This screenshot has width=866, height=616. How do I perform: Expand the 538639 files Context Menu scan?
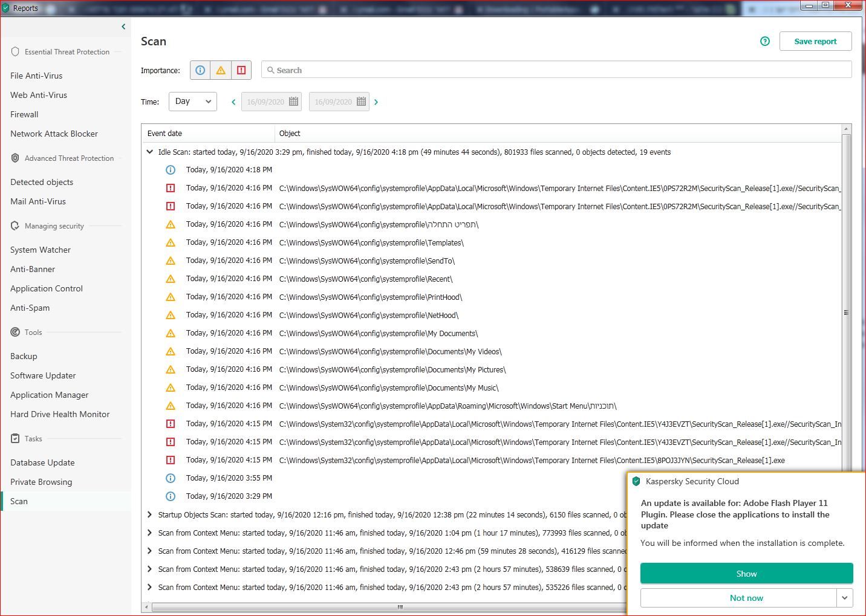pos(149,569)
